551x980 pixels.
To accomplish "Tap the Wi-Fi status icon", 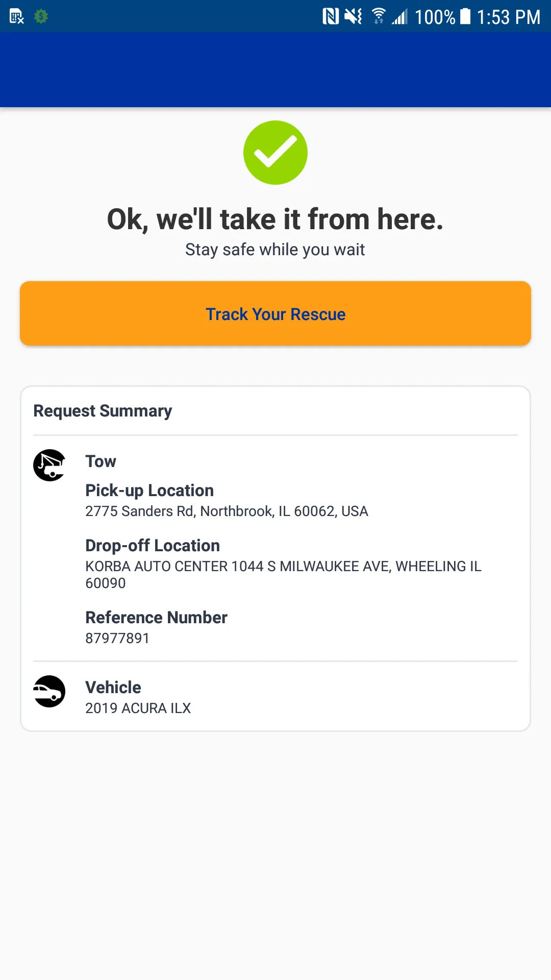I will point(379,17).
